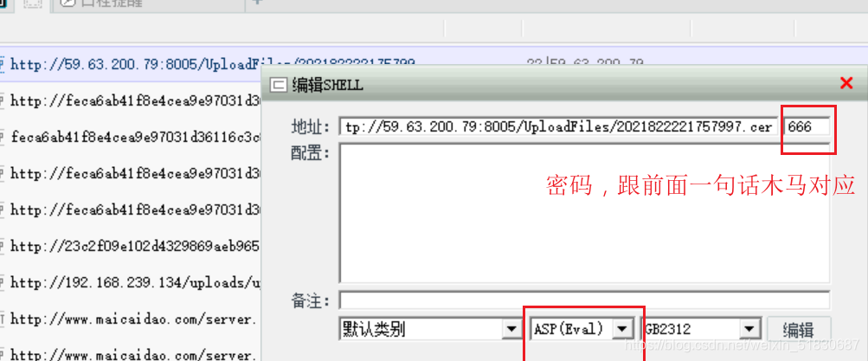Click the 编辑SHELL dialog title icon
The width and height of the screenshot is (868, 361).
tap(278, 85)
